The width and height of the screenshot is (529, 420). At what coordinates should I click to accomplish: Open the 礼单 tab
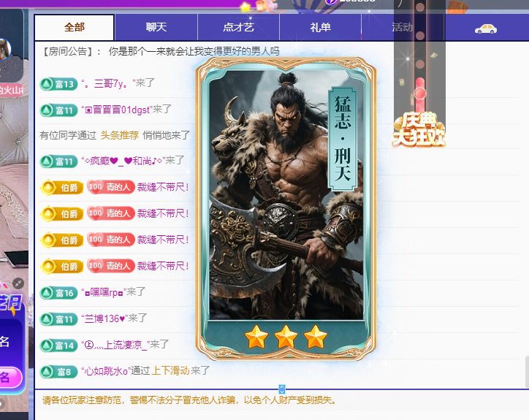(x=320, y=27)
